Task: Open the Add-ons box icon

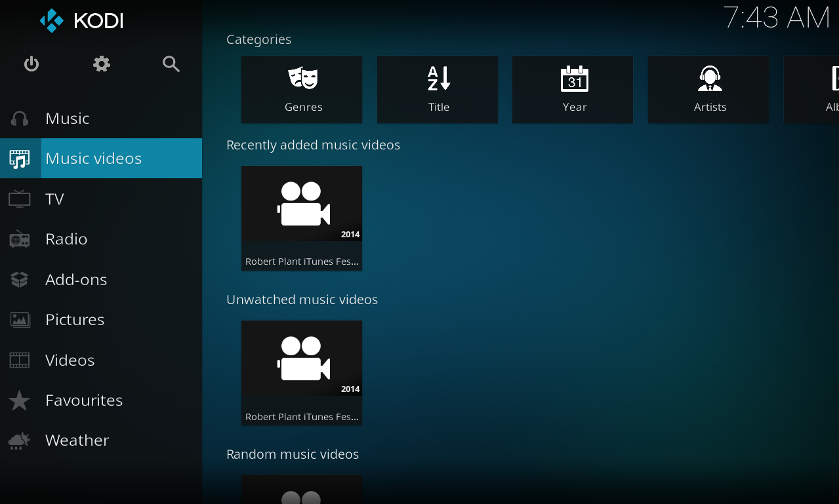Action: point(20,280)
